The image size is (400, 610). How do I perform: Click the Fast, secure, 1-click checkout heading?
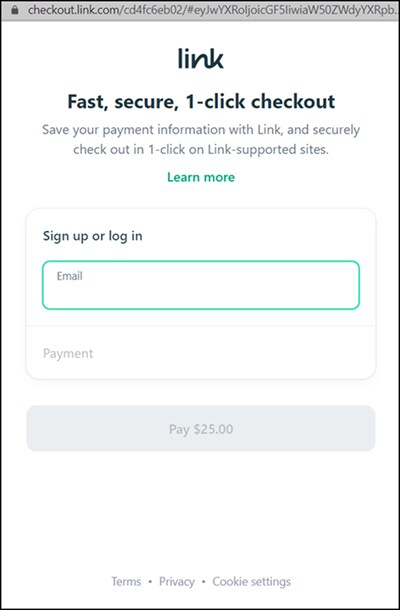click(x=201, y=102)
